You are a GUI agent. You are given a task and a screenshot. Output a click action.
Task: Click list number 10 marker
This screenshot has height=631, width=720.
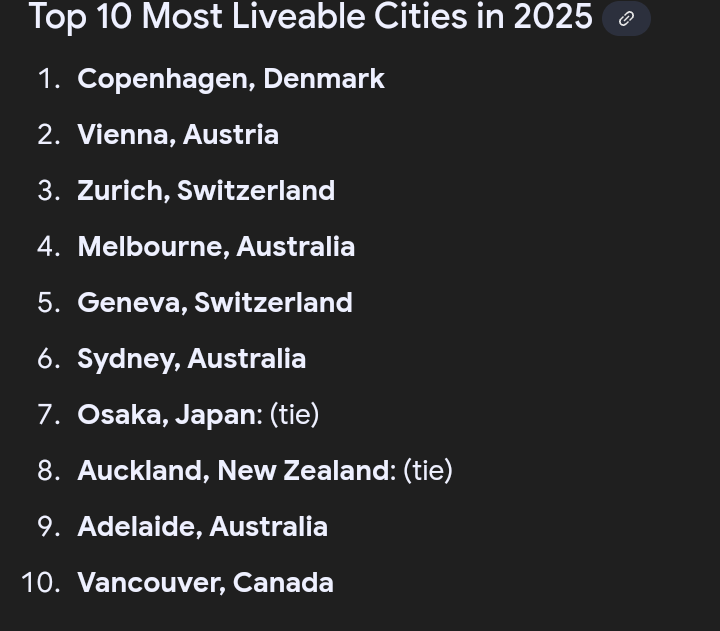click(41, 583)
